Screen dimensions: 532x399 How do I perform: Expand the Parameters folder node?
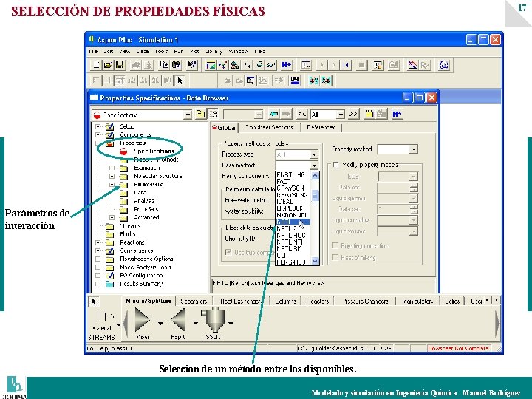click(x=112, y=185)
